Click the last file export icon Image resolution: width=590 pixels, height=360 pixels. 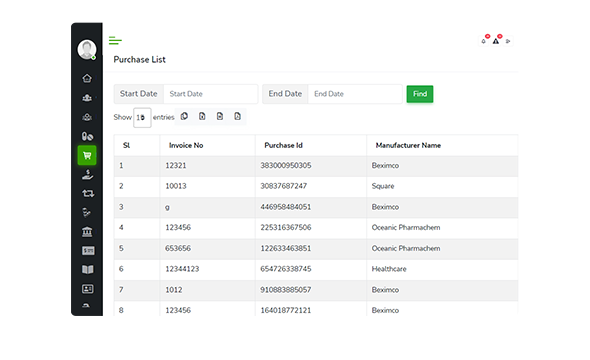pyautogui.click(x=237, y=116)
